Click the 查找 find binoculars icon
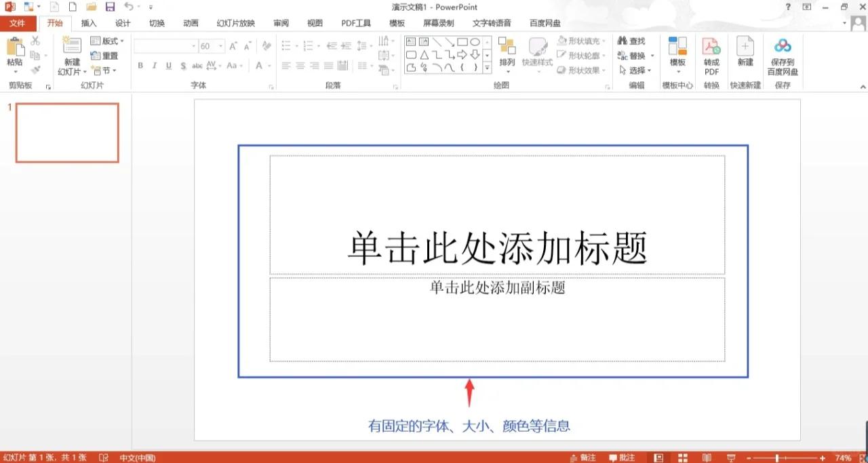The image size is (868, 463). tap(623, 41)
